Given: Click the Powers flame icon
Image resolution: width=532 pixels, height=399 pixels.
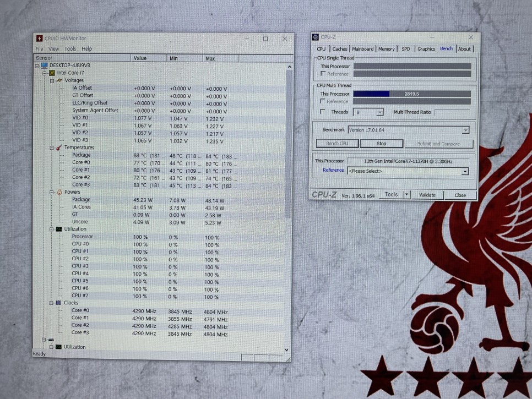Looking at the screenshot, I should 59,192.
